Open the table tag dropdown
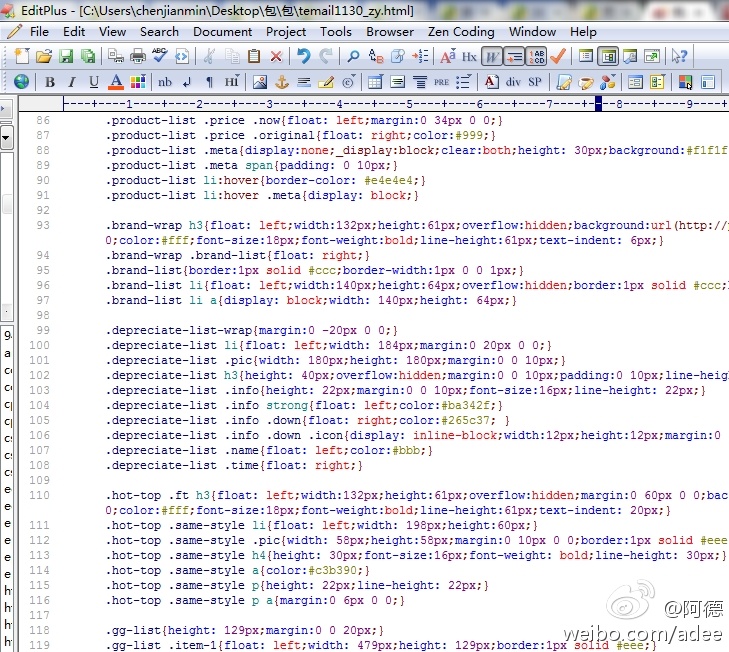The height and width of the screenshot is (652, 729). click(x=375, y=82)
